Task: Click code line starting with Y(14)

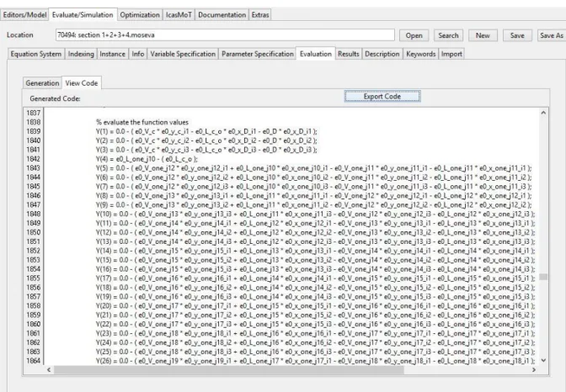Action: coord(316,251)
